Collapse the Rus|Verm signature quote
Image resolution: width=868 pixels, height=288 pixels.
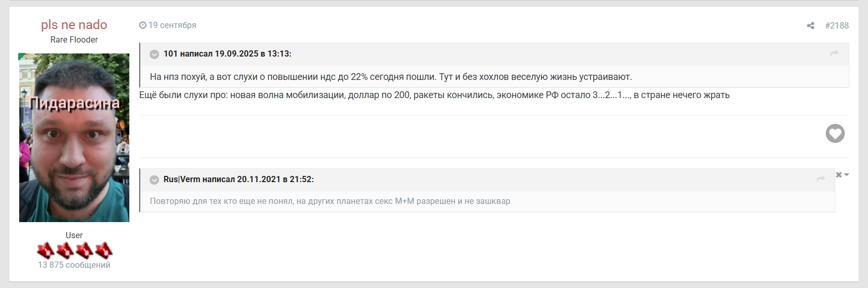154,180
